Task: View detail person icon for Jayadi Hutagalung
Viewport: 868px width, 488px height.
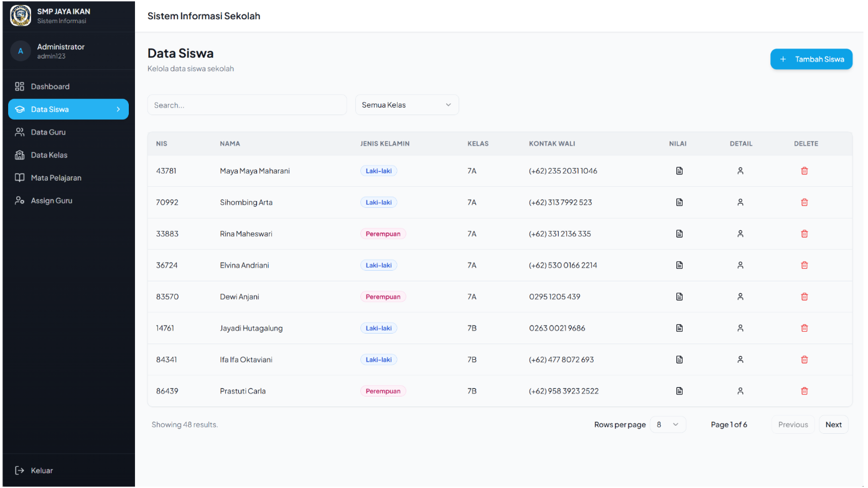Action: click(x=740, y=328)
